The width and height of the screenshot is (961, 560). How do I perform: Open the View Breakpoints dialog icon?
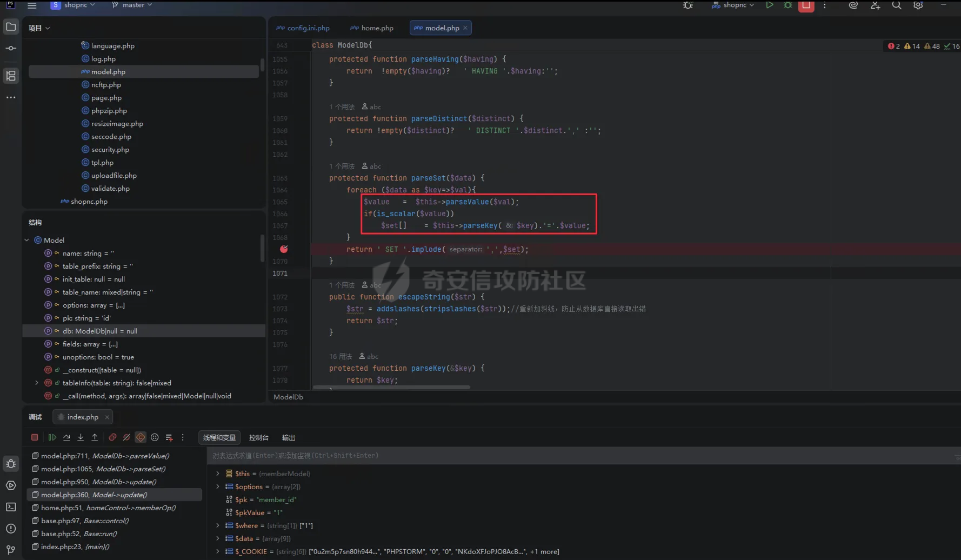112,437
